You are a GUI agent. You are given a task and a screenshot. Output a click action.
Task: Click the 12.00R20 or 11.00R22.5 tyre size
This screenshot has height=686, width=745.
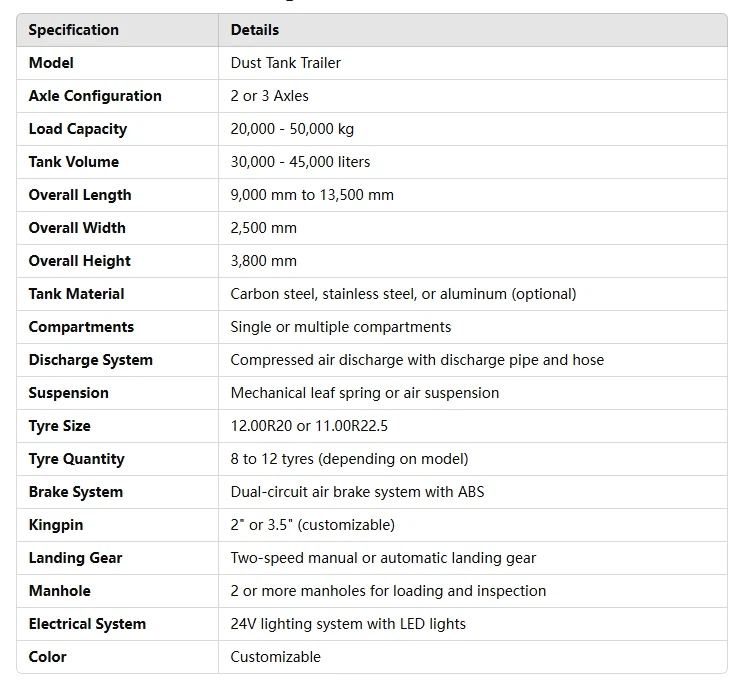[x=309, y=426]
